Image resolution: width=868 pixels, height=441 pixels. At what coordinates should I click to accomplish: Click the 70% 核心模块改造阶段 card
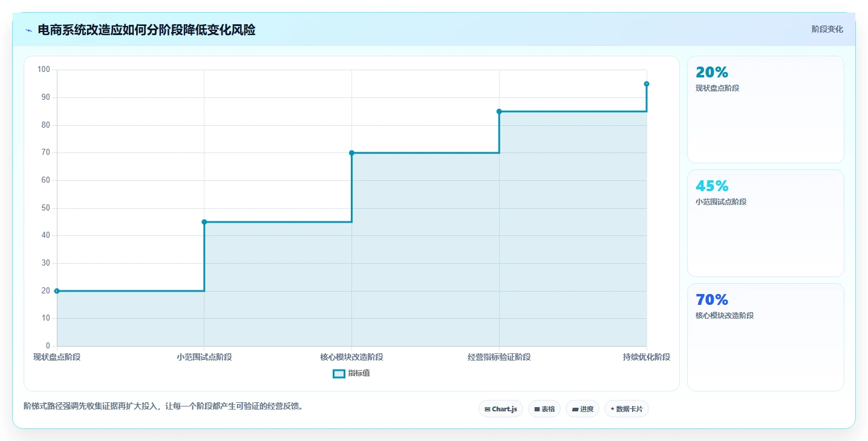766,337
